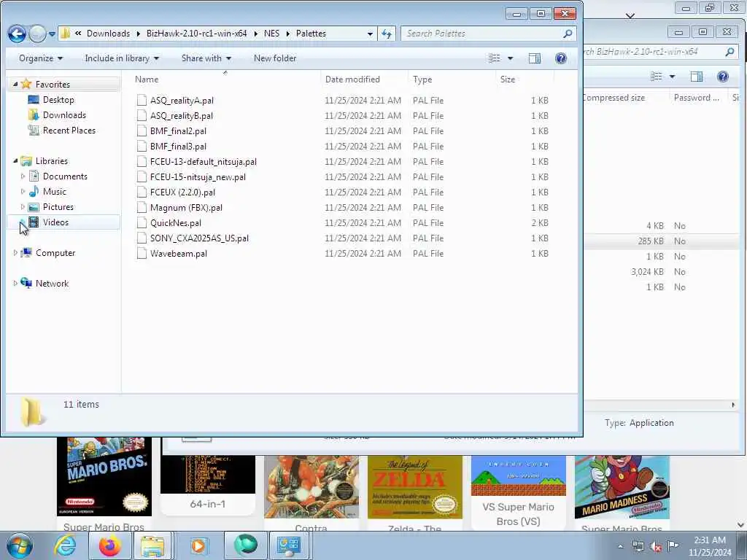Screen dimensions: 747x560
Task: Click the Wavebeam.pal file icon
Action: (142, 253)
